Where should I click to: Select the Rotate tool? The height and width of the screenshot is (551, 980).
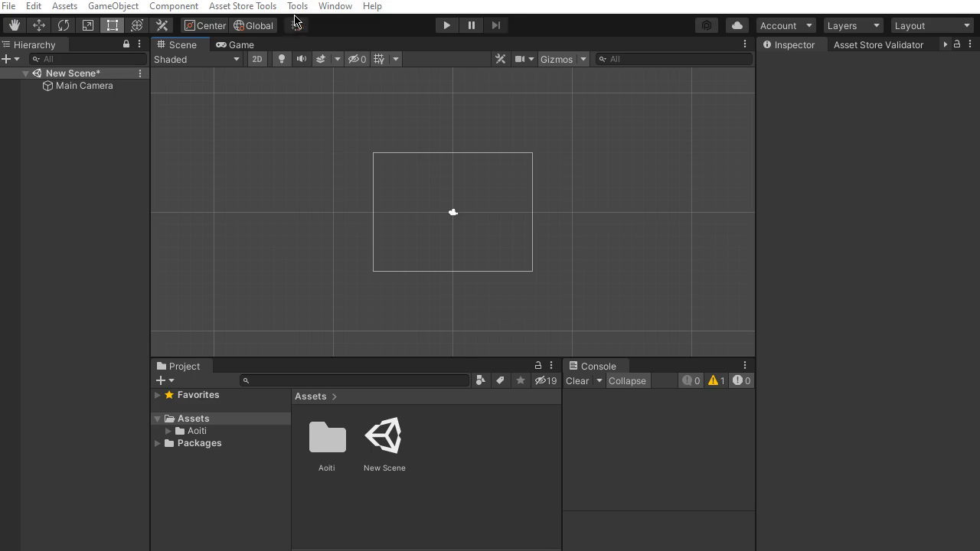click(63, 25)
